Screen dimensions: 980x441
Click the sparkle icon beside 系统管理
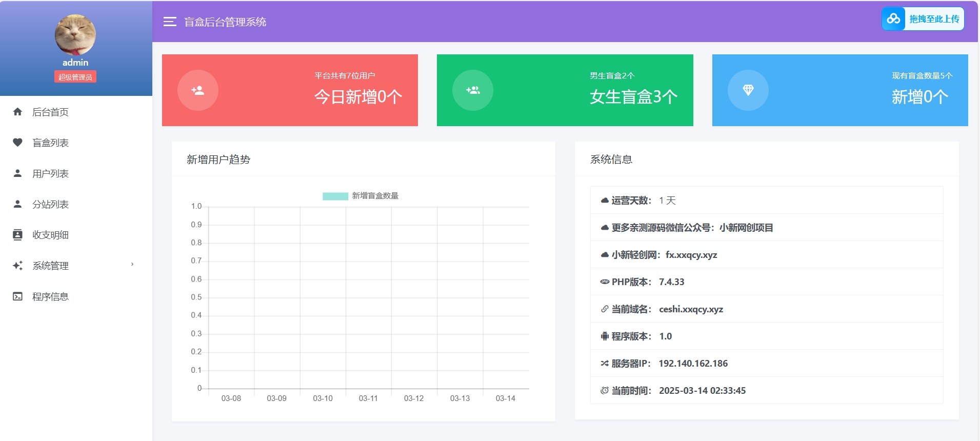click(17, 266)
